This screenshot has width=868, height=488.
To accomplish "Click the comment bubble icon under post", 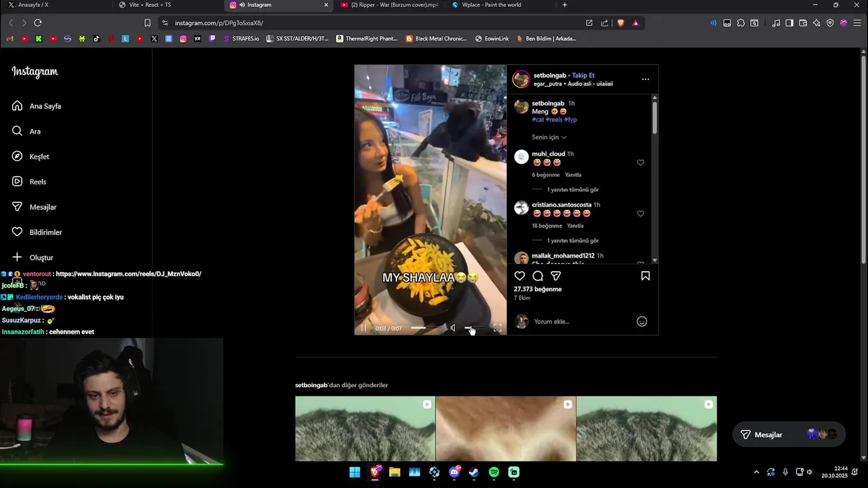I will pyautogui.click(x=538, y=276).
